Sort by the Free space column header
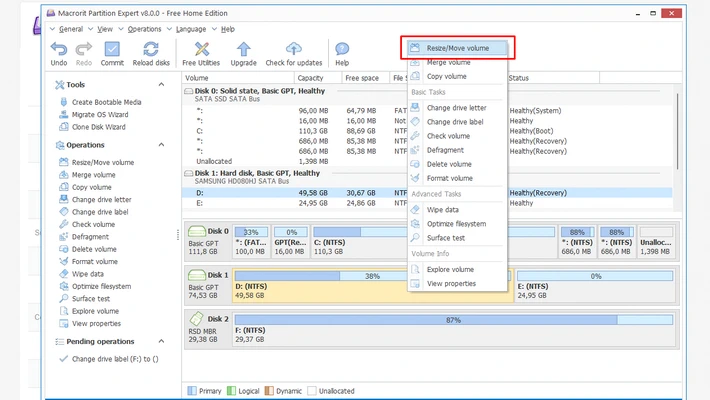 click(365, 78)
